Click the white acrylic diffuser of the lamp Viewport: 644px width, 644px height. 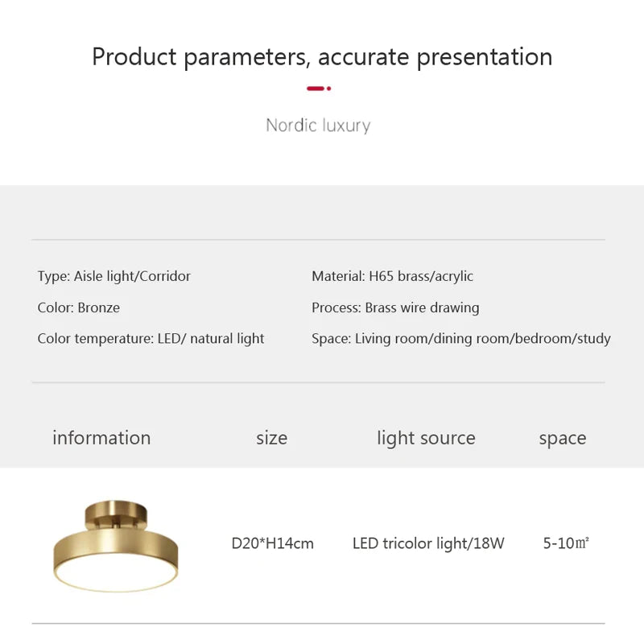point(116,578)
